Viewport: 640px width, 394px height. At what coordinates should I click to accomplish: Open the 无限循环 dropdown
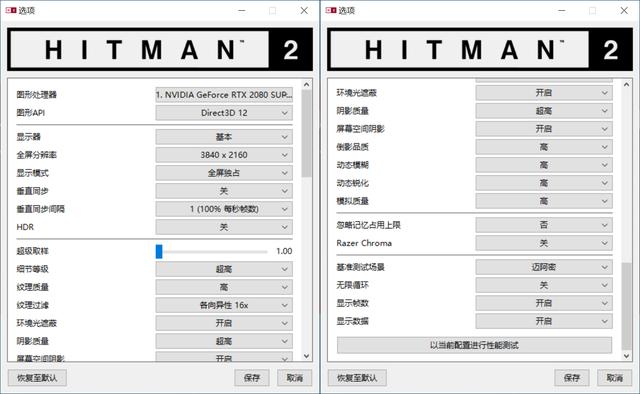544,285
